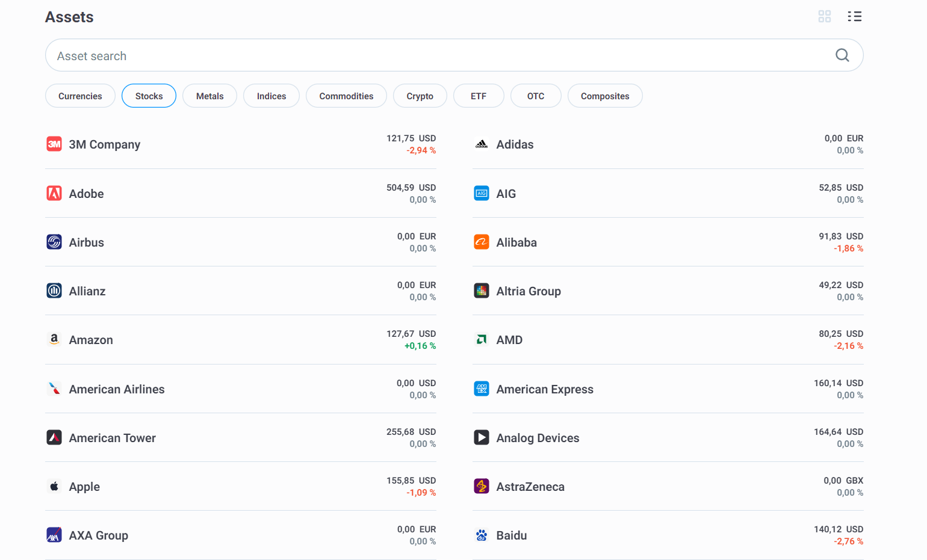Open the 3M Company asset name
This screenshot has width=927, height=560.
[x=105, y=144]
